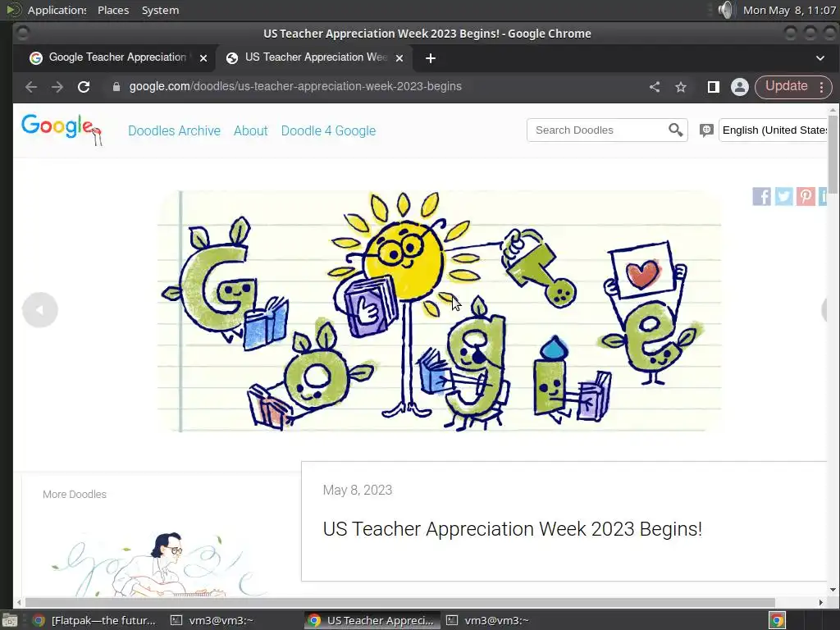Image resolution: width=840 pixels, height=630 pixels.
Task: Open the Doodle 4 Google link
Action: 328,130
